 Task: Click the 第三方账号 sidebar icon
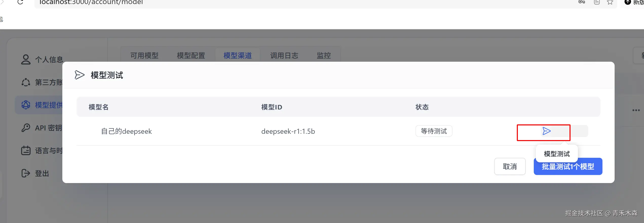click(26, 82)
